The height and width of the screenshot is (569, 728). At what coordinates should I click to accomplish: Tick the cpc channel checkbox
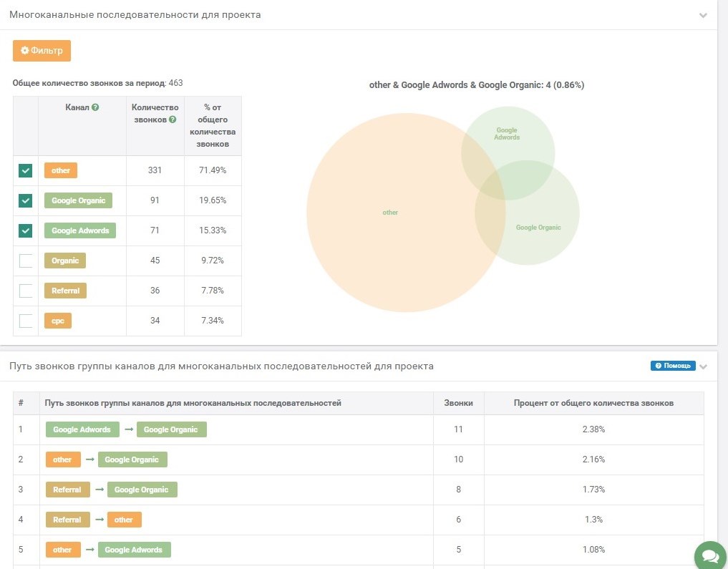point(26,321)
